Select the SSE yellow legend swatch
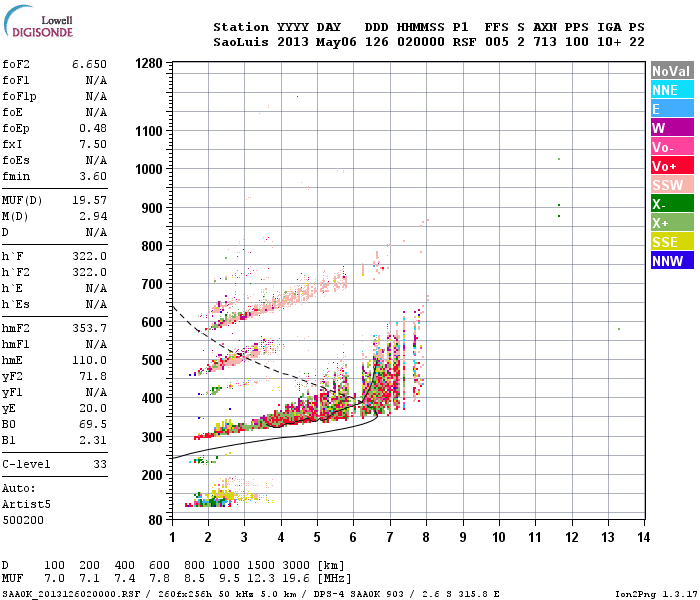Image resolution: width=700 pixels, height=600 pixels. click(672, 242)
